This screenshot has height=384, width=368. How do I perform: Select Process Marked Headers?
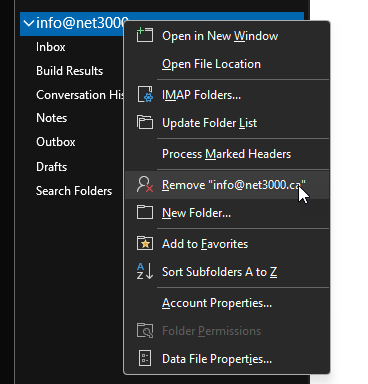(x=227, y=154)
